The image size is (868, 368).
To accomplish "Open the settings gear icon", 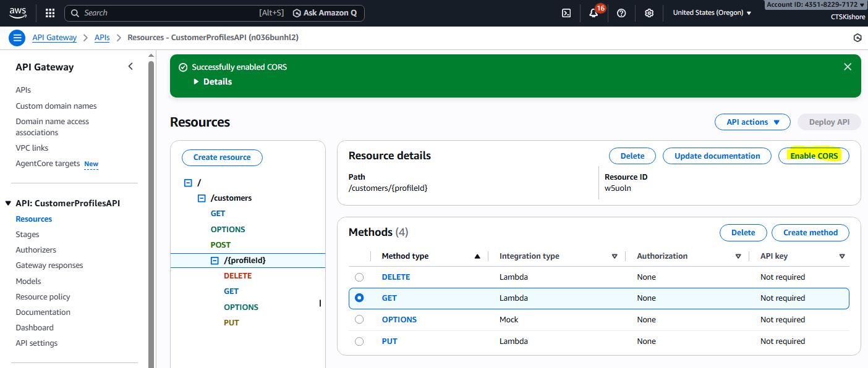I will (649, 13).
